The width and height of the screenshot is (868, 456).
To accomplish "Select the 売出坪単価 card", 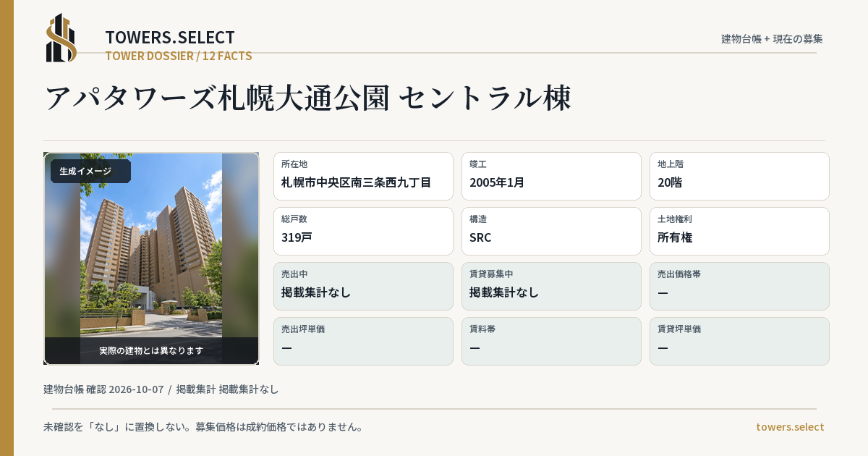I will [363, 341].
